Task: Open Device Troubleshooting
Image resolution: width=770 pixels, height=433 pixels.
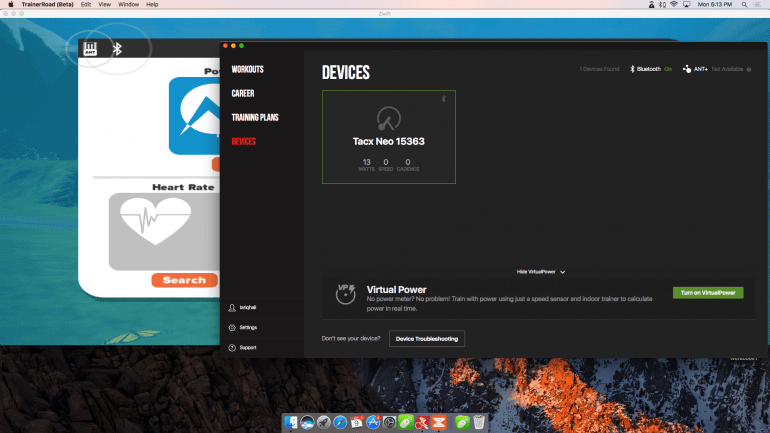Action: click(x=427, y=339)
